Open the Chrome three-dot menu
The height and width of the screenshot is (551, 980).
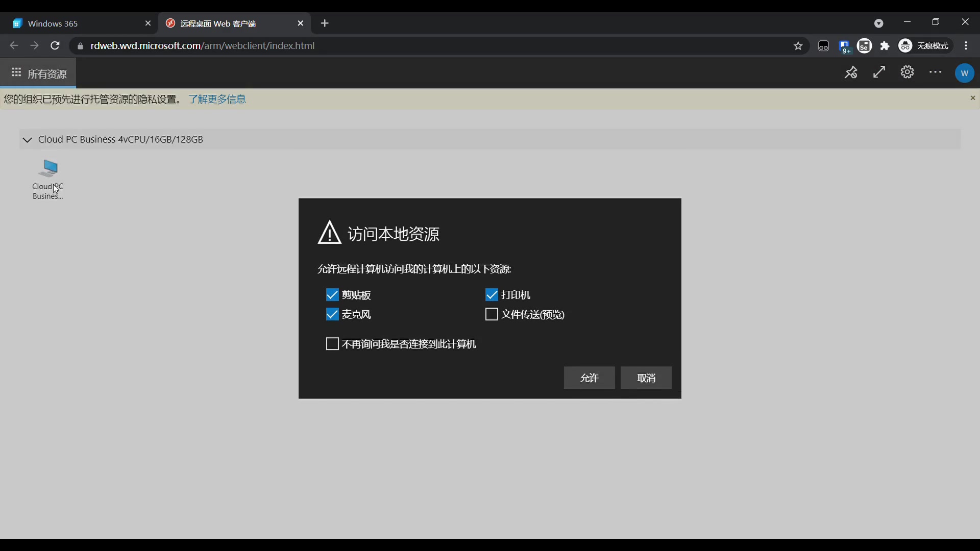[966, 46]
